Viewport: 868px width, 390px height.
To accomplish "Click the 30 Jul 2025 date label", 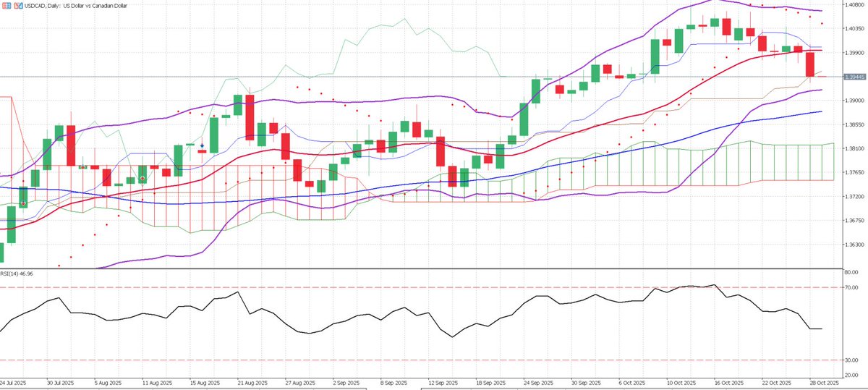I will (61, 382).
